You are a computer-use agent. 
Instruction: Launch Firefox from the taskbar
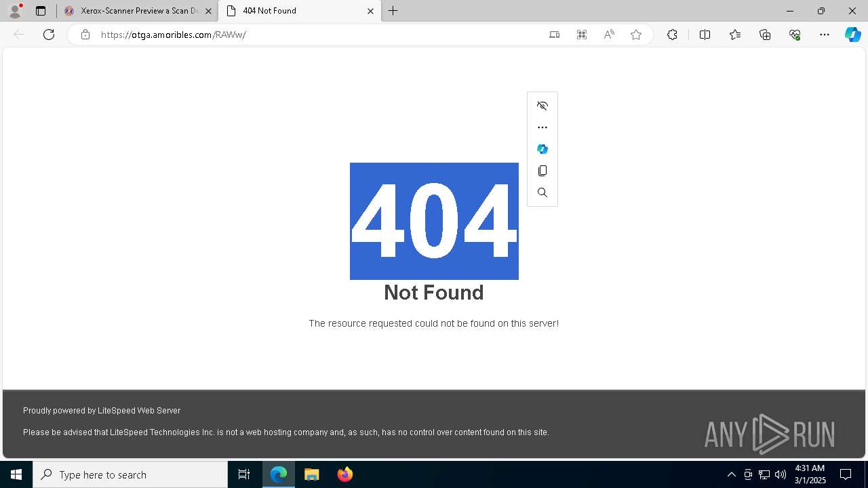(x=345, y=474)
